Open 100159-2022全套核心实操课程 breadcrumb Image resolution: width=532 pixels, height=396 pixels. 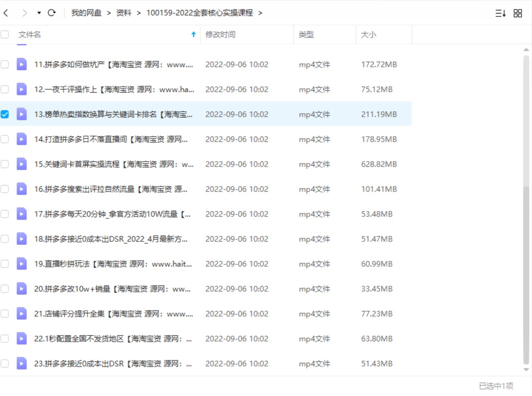[199, 13]
